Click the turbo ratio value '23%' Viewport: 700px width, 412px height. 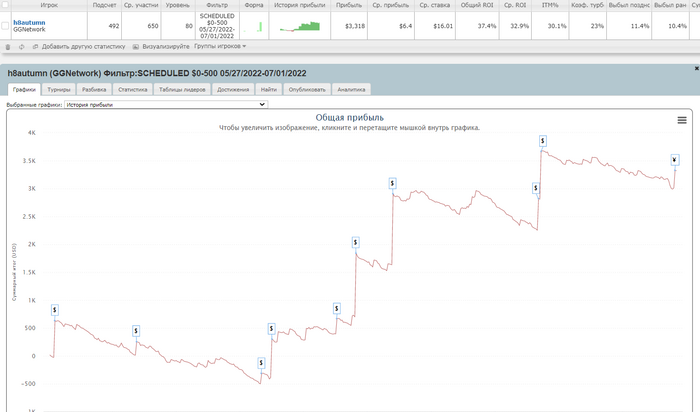(597, 26)
